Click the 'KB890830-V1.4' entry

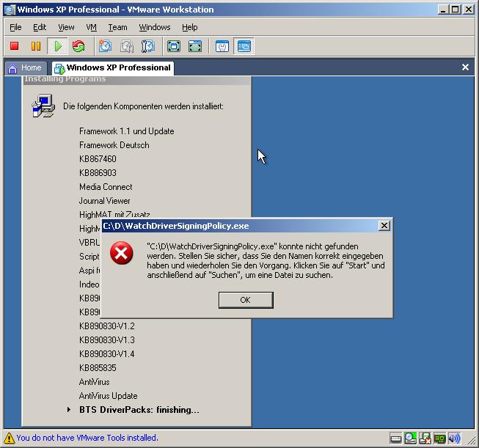tap(107, 354)
